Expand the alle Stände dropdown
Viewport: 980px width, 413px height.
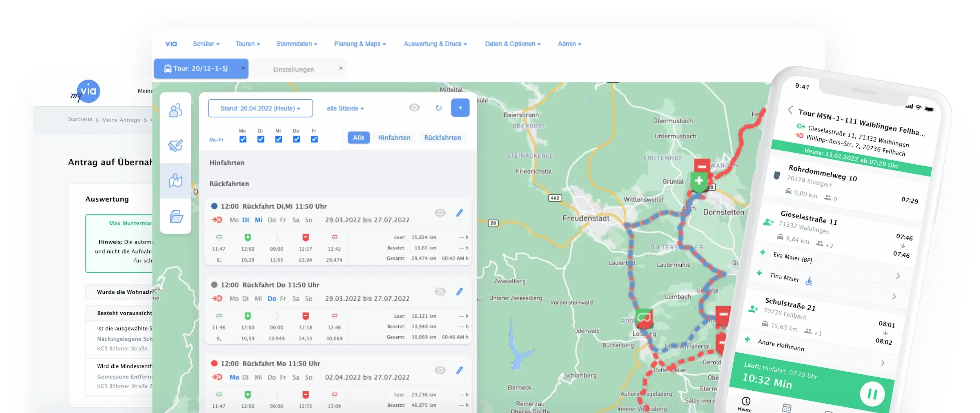click(x=345, y=108)
